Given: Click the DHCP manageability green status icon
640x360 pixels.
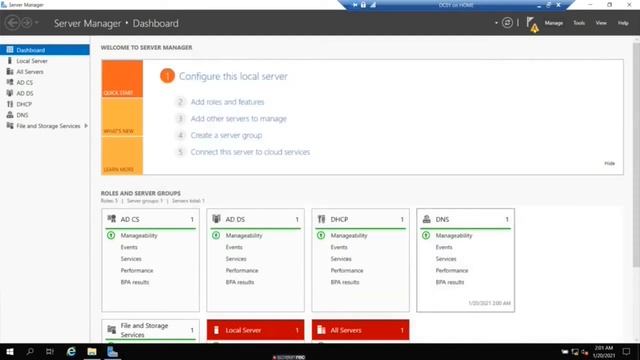Looking at the screenshot, I should (x=321, y=236).
